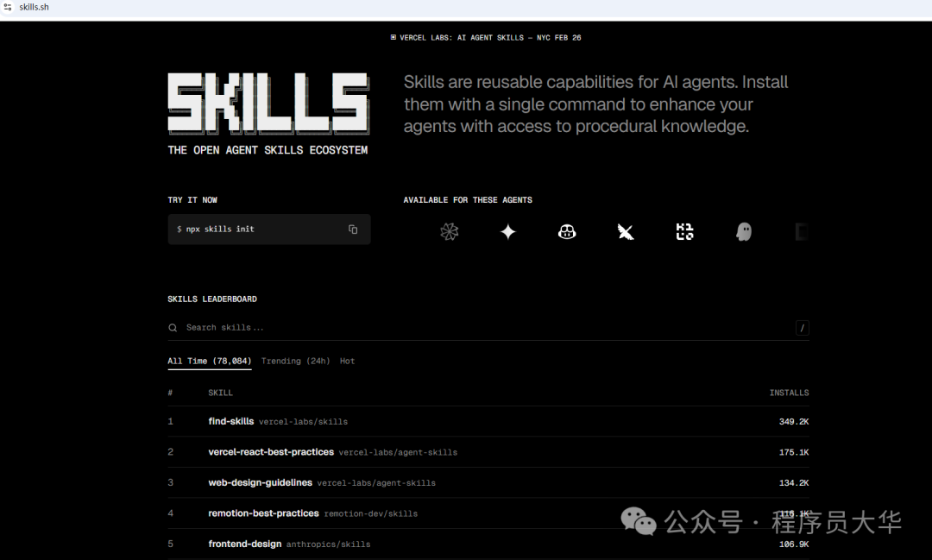The image size is (932, 560).
Task: Click the four-pointed star Gemini agent icon
Action: click(508, 231)
